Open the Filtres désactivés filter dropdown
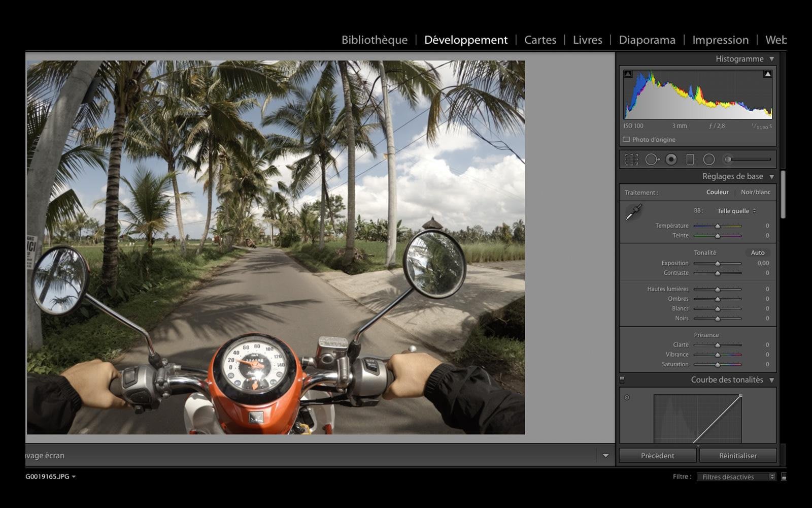The height and width of the screenshot is (508, 812). coord(736,477)
